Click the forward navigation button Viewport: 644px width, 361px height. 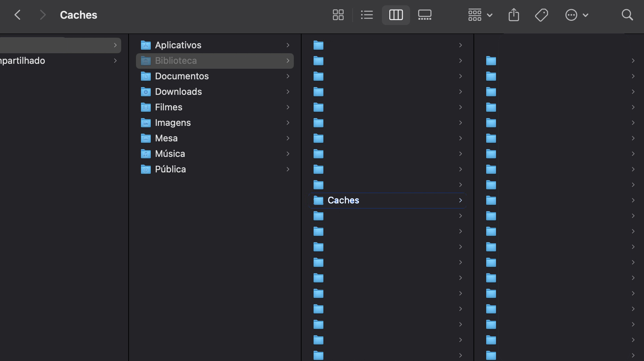click(x=43, y=14)
